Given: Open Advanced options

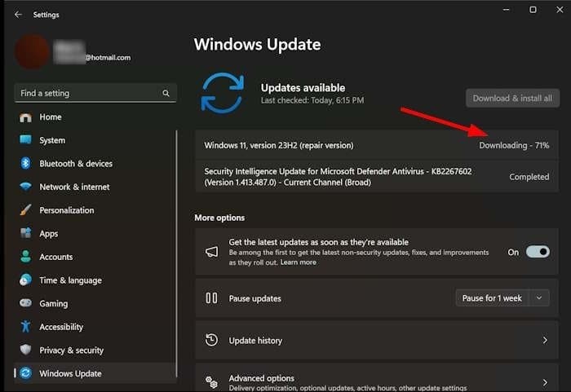Looking at the screenshot, I should (377, 378).
